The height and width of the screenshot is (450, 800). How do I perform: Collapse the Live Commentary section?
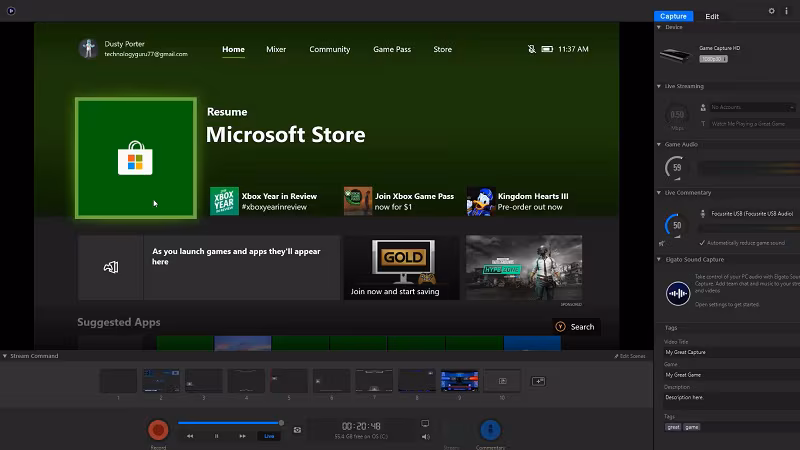pyautogui.click(x=659, y=193)
